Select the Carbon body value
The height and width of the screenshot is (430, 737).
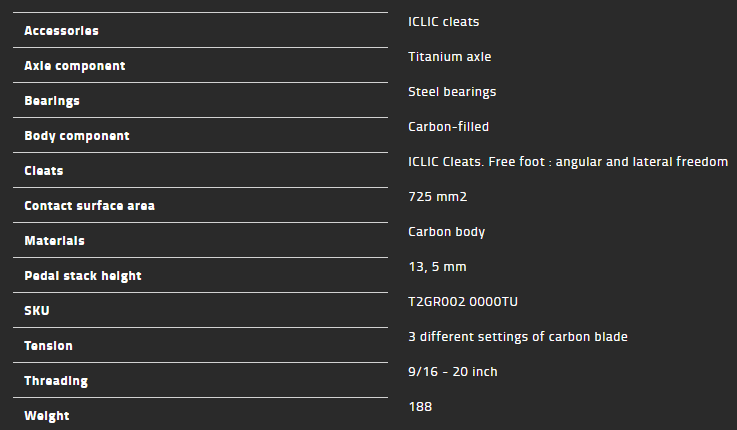pos(446,231)
